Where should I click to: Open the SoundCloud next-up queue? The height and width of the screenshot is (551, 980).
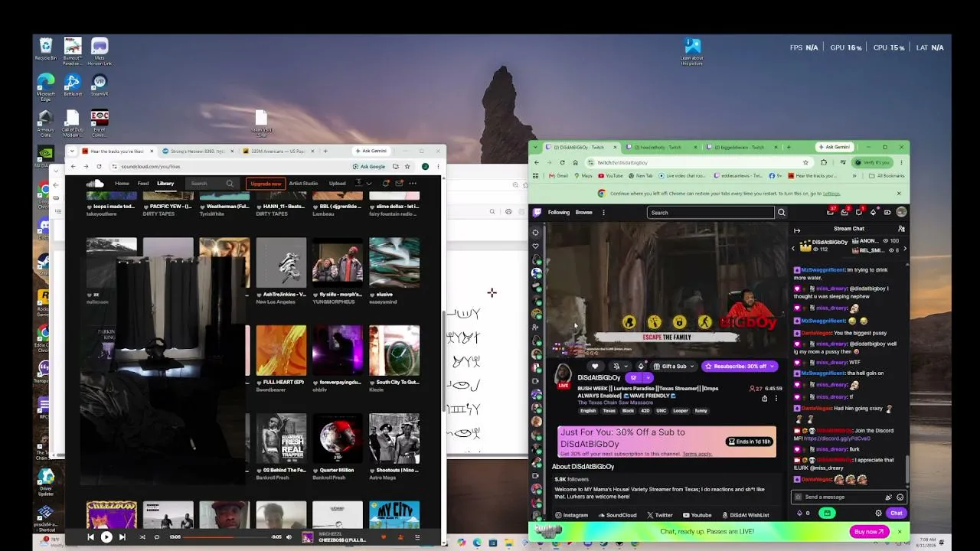[x=417, y=537]
